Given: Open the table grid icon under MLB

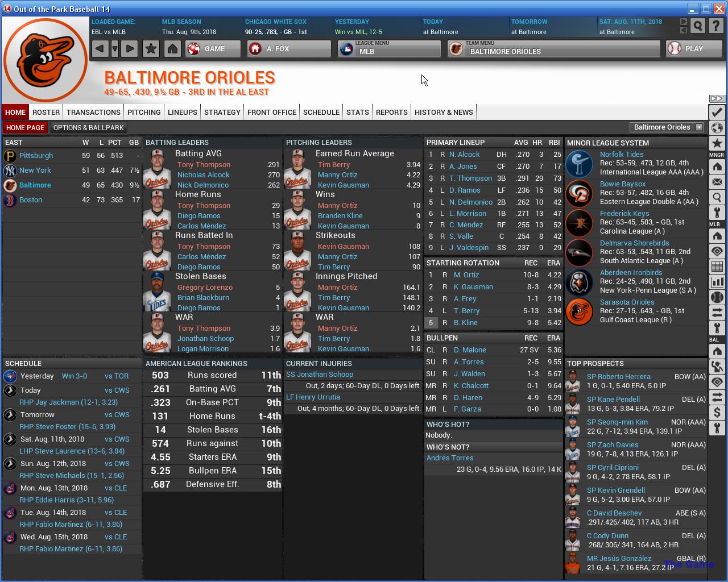Looking at the screenshot, I should 717,267.
